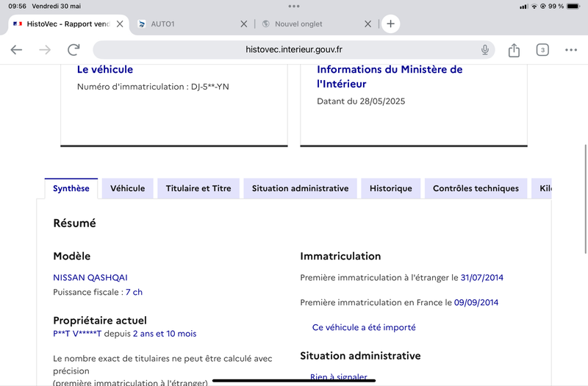588x386 pixels.
Task: Close the AUTO1 tab
Action: tap(244, 24)
